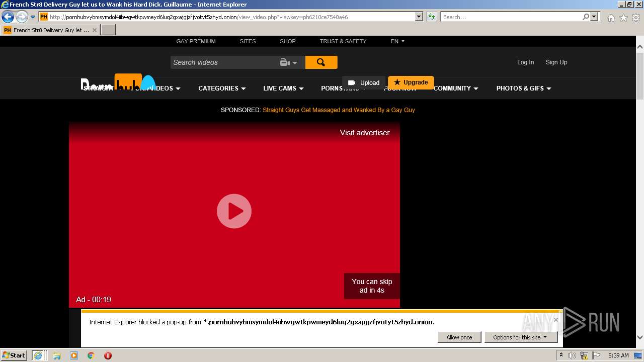
Task: Click the 5:39 AM taskbar clock
Action: point(618,355)
